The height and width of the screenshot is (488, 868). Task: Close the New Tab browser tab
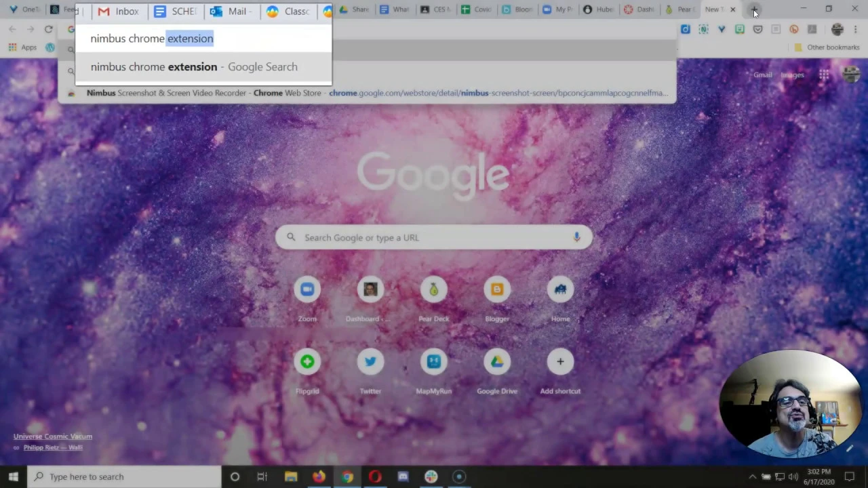(732, 9)
